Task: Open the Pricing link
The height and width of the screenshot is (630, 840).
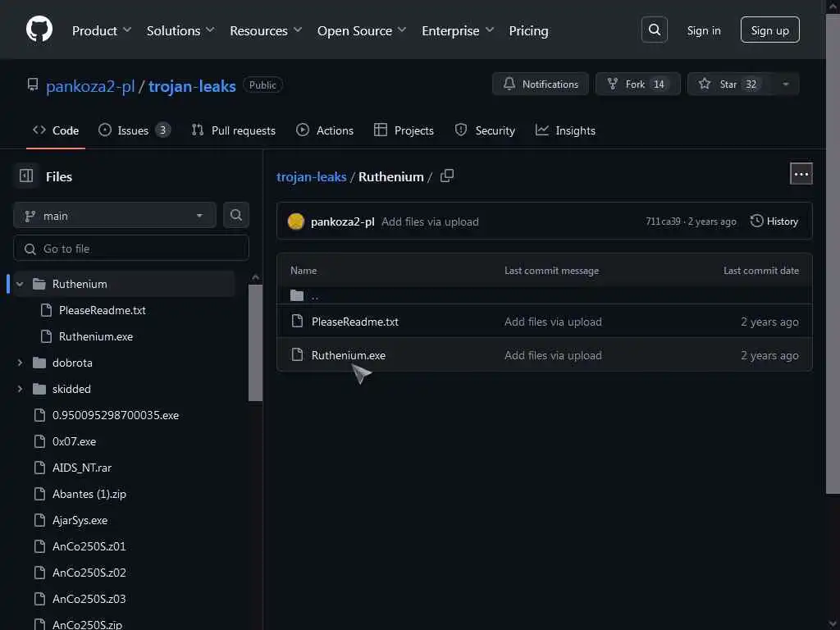Action: [528, 30]
